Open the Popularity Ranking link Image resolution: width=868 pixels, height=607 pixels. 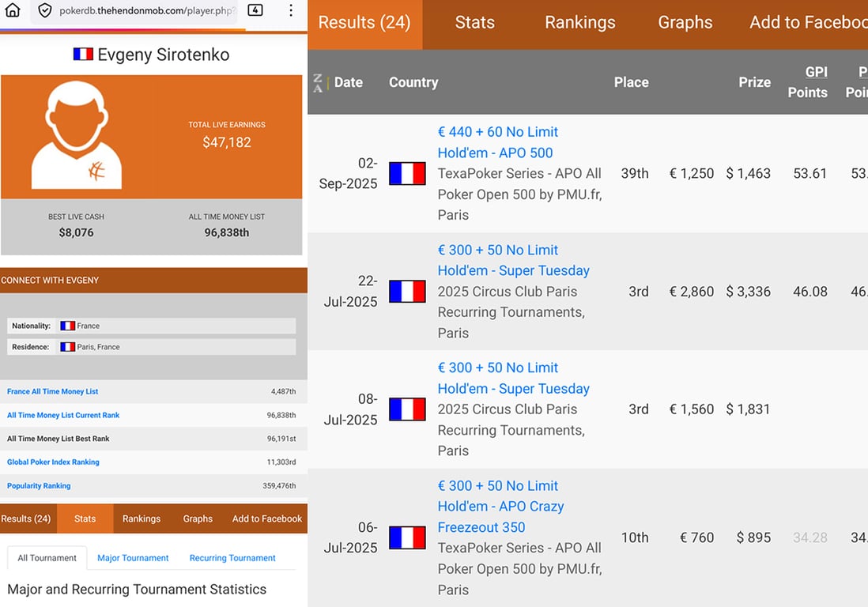pyautogui.click(x=39, y=486)
